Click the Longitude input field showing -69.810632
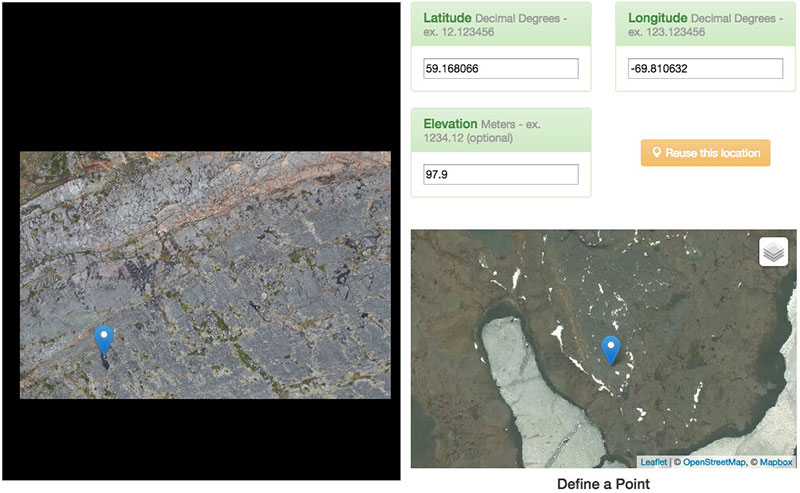800x493 pixels. point(705,68)
